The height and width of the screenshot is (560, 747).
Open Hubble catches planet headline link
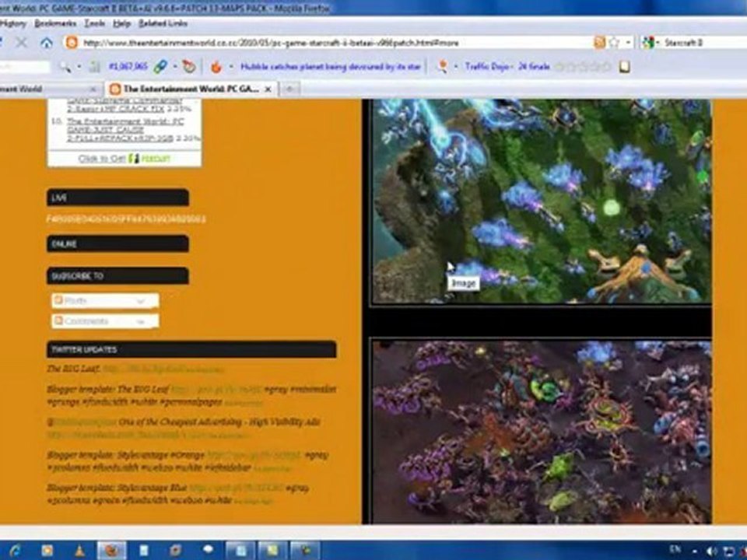[331, 67]
